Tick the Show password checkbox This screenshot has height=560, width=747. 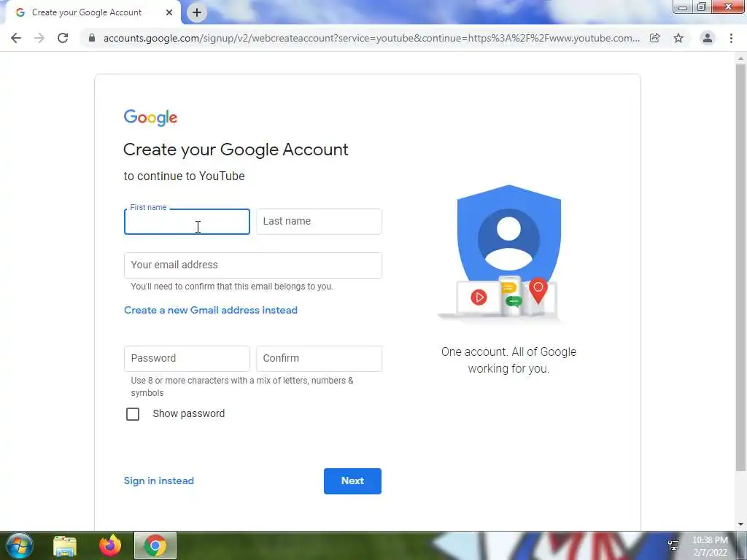(x=133, y=414)
